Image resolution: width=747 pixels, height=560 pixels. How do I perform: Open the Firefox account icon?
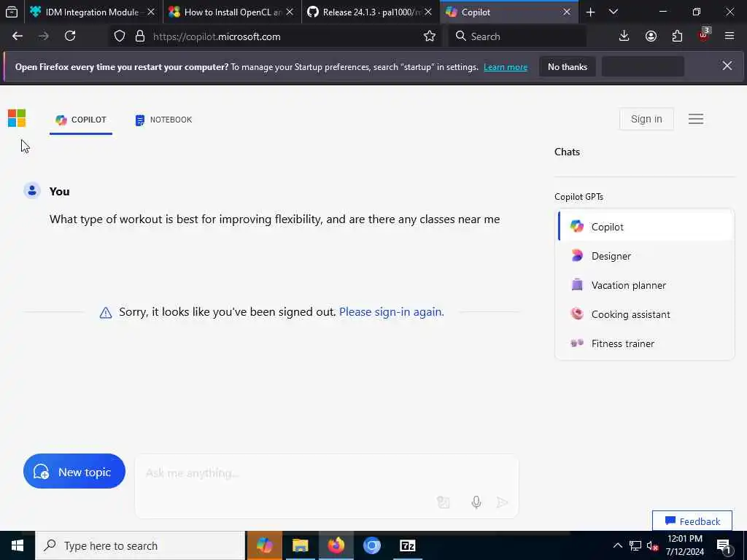pyautogui.click(x=651, y=36)
